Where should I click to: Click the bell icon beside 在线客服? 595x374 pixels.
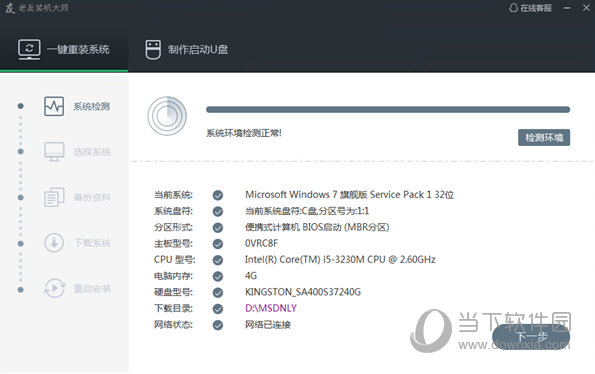click(513, 8)
